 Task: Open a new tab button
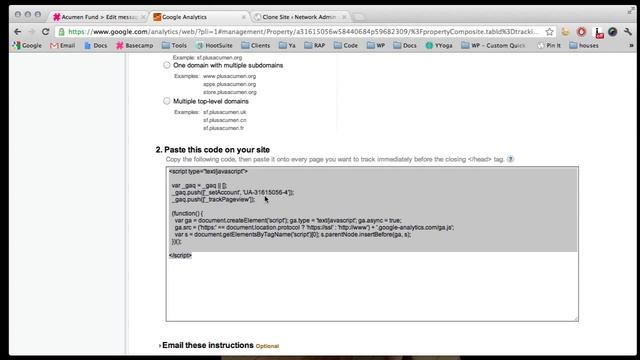click(x=359, y=17)
